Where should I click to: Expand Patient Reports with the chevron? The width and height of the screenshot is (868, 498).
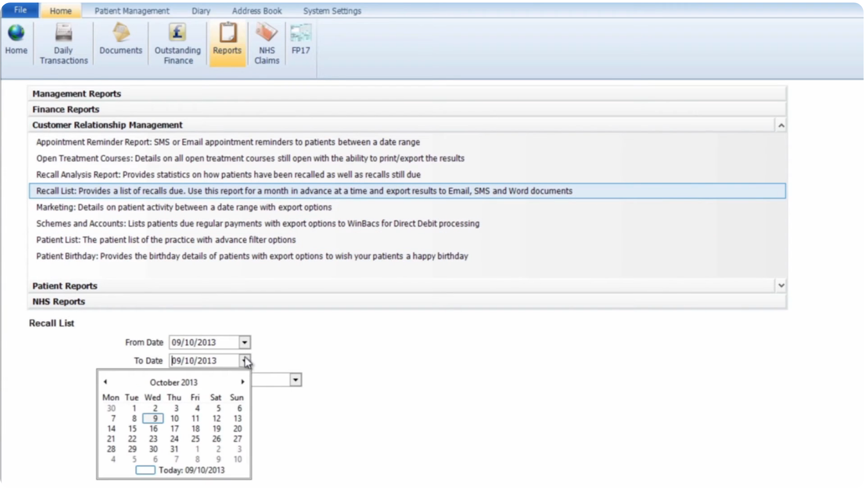781,285
